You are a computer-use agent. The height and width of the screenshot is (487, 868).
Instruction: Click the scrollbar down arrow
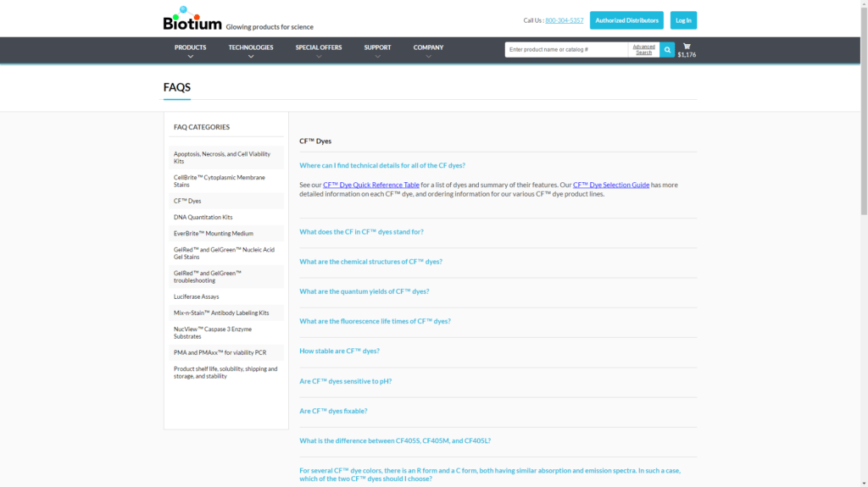[x=864, y=484]
